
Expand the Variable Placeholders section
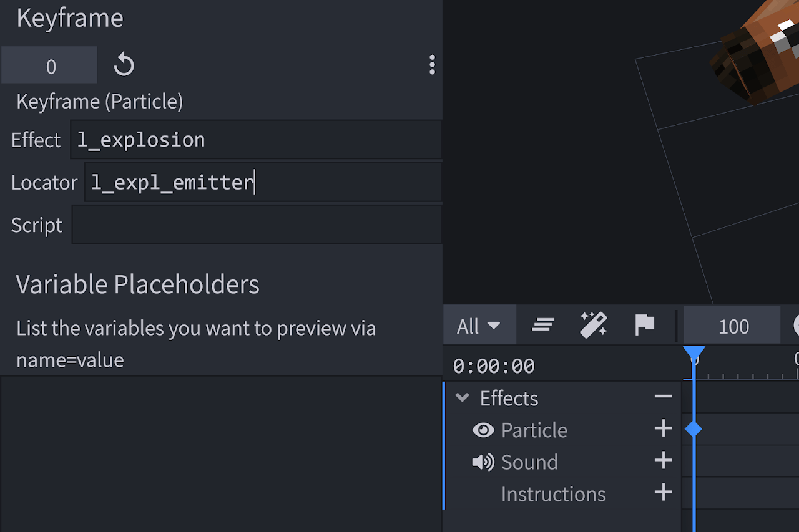(138, 284)
